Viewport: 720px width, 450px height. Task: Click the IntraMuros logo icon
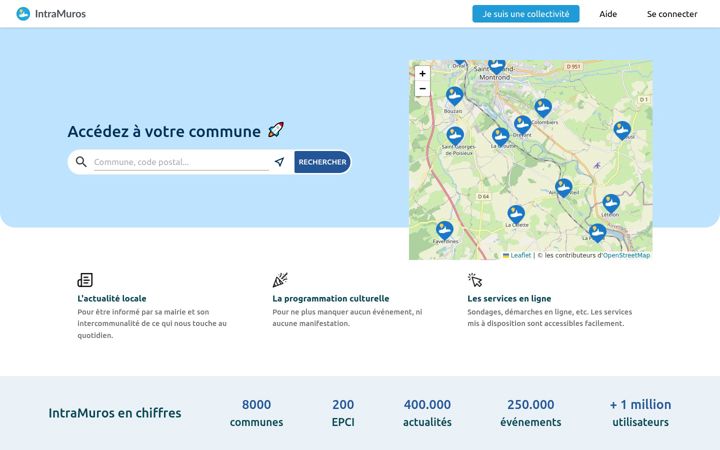23,14
